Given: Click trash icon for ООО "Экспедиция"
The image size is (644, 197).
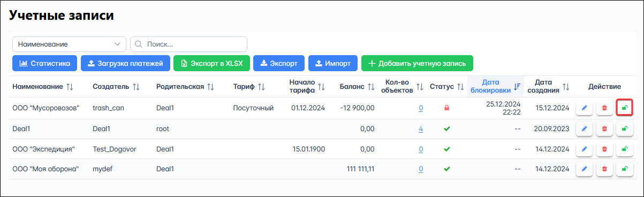Looking at the screenshot, I should tap(604, 149).
